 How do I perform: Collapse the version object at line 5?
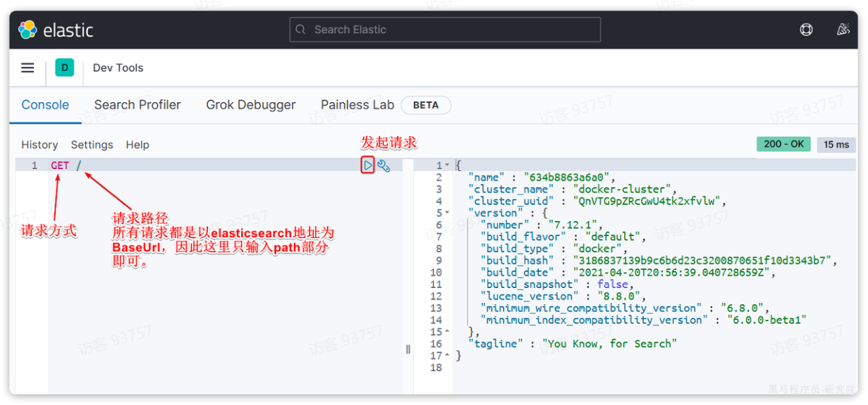(447, 213)
